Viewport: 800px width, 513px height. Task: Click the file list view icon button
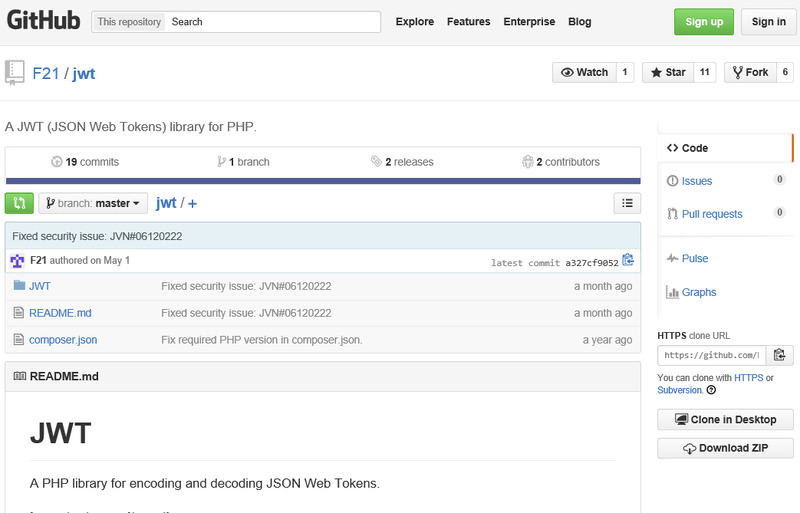click(x=626, y=203)
